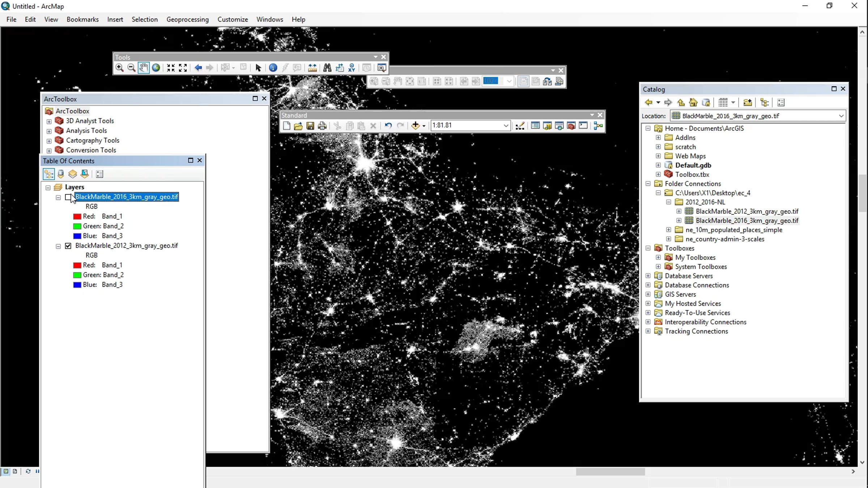Viewport: 868px width, 488px height.
Task: Click the Add Data button
Action: tap(415, 125)
